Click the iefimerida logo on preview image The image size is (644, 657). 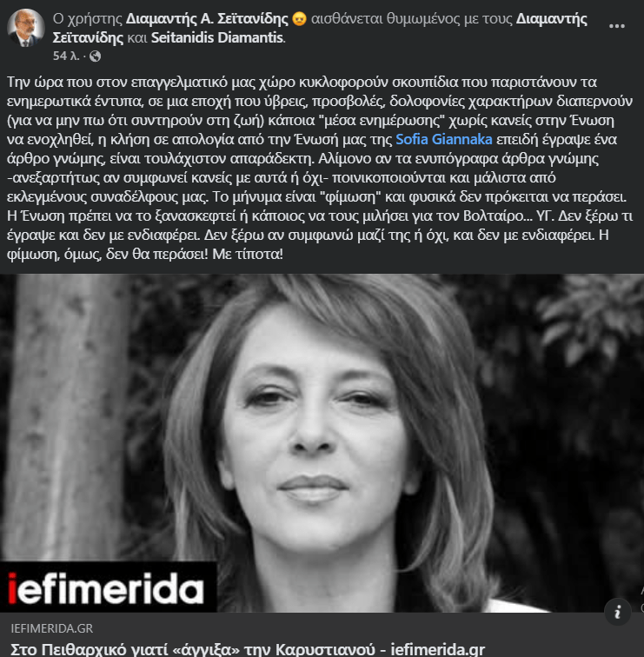coord(106,587)
